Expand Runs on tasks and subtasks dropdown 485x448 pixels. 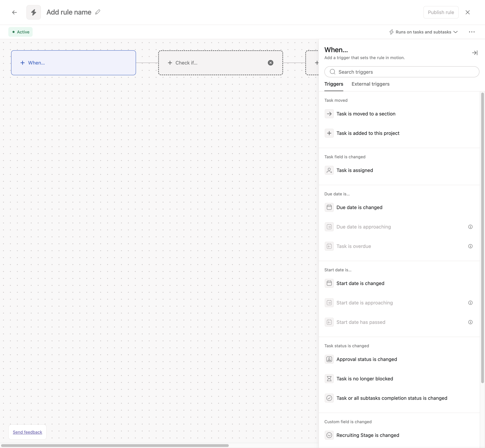point(423,32)
